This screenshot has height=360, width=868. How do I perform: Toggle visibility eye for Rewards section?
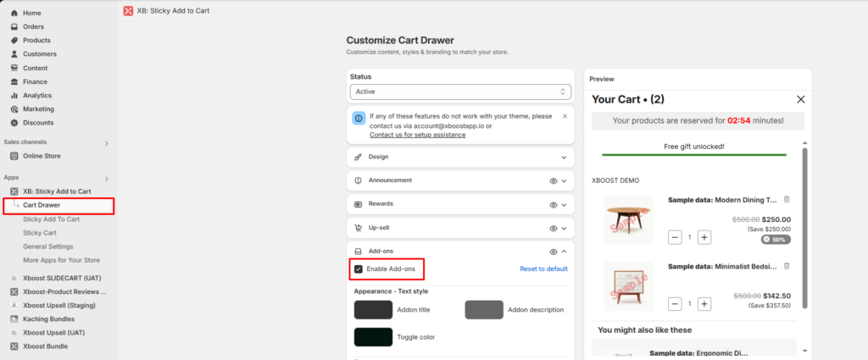[x=553, y=204]
